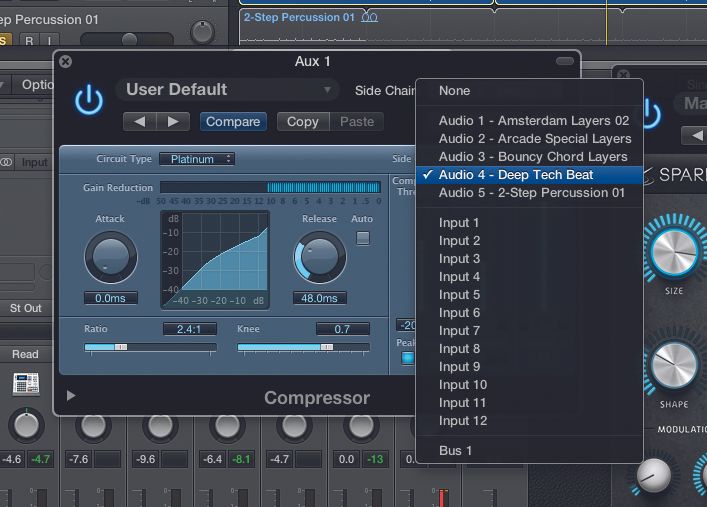
Task: Select Input 7 as side chain source
Action: point(529,331)
